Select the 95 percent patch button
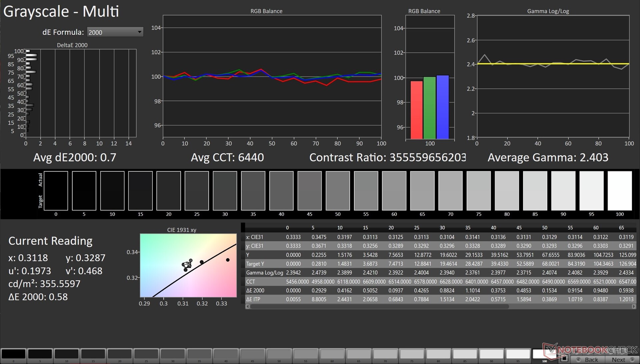This screenshot has height=364, width=640. click(518, 354)
